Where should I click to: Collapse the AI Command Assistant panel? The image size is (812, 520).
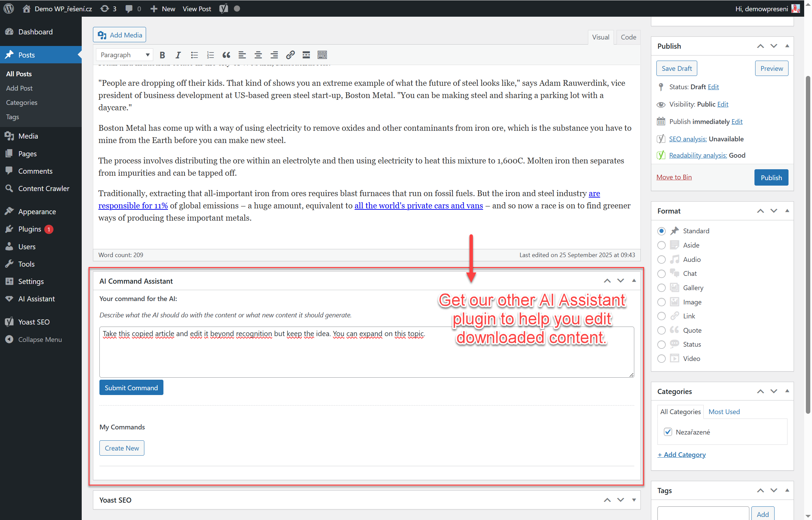pyautogui.click(x=634, y=281)
